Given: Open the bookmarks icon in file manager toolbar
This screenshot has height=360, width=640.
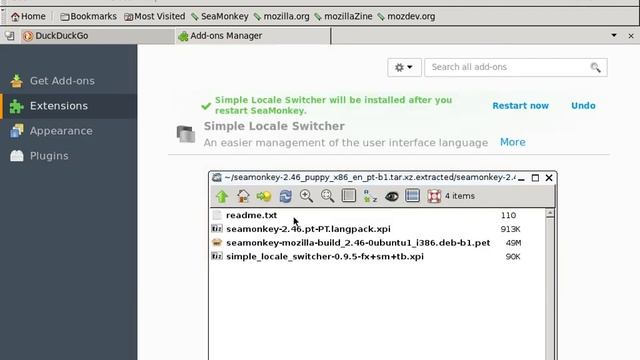Looking at the screenshot, I should click(264, 196).
